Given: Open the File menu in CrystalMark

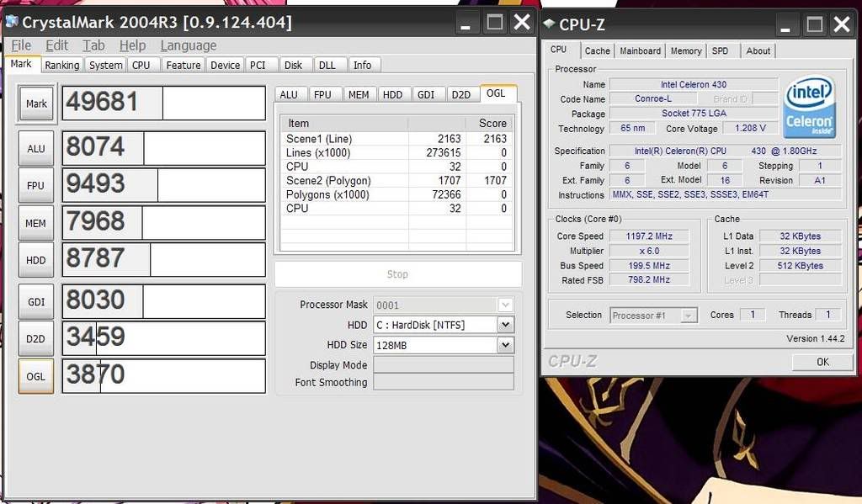Looking at the screenshot, I should pyautogui.click(x=21, y=45).
